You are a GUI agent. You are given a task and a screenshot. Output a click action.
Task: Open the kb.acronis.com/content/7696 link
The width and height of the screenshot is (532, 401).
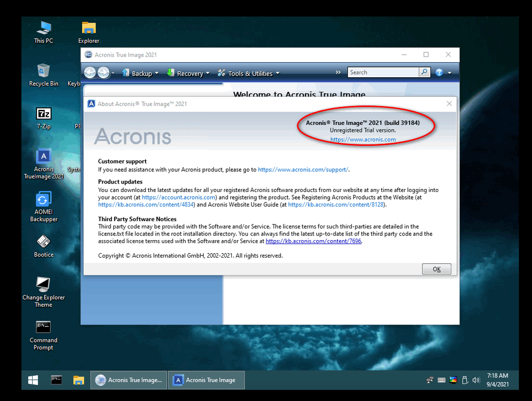pyautogui.click(x=313, y=241)
